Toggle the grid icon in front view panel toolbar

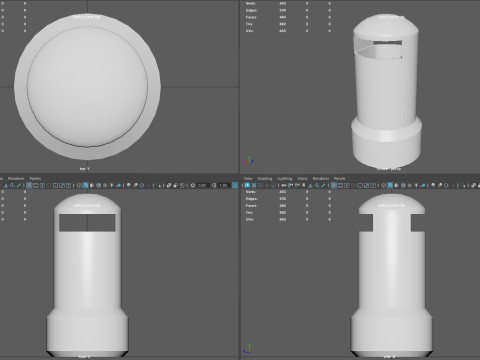pyautogui.click(x=29, y=185)
